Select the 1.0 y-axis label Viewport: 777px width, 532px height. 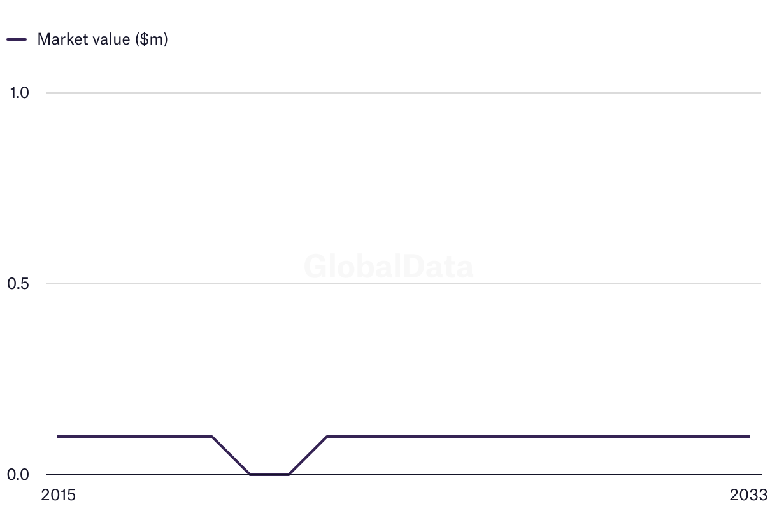coord(19,93)
